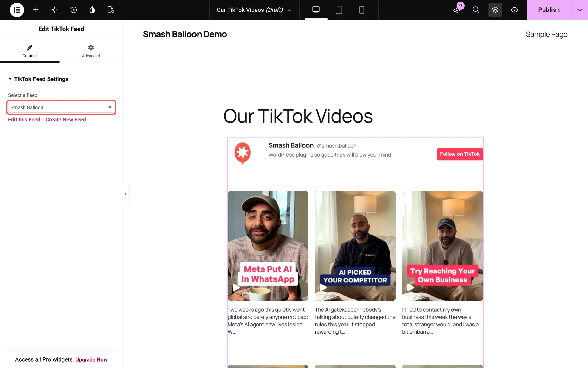588x368 pixels.
Task: Open the Publish options dropdown arrow
Action: tap(580, 10)
